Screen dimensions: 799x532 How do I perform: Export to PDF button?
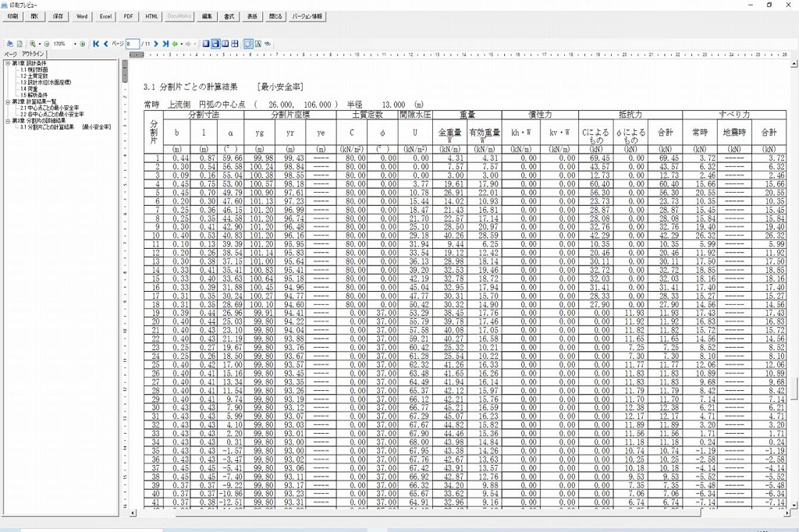[x=129, y=16]
